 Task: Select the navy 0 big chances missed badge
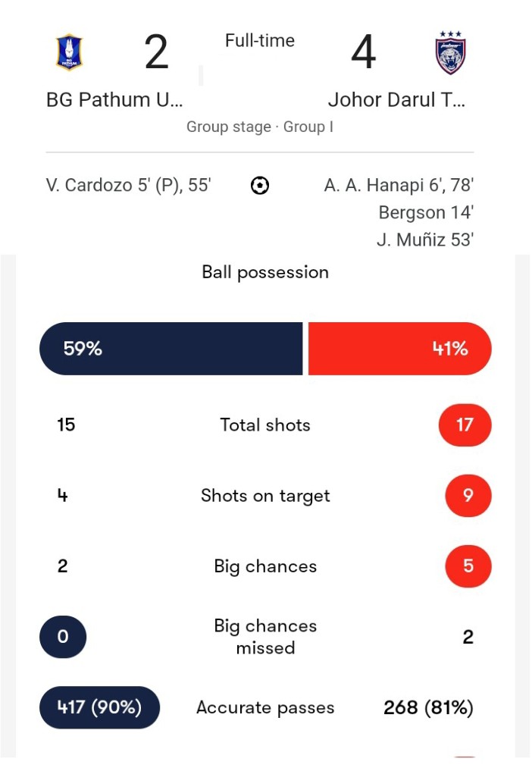point(63,637)
